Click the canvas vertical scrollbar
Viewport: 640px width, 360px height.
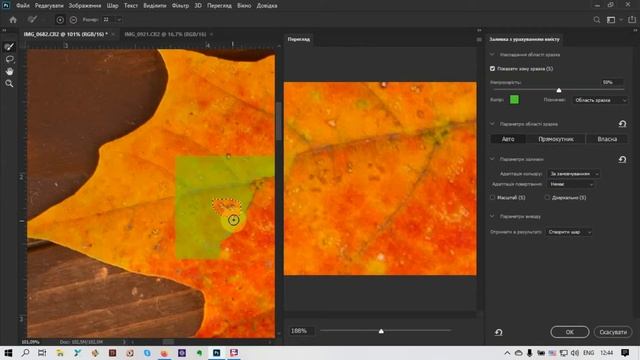279,121
